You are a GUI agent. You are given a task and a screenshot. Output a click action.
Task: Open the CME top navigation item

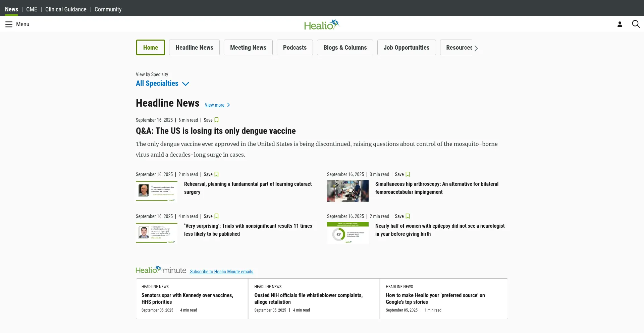[x=32, y=9]
